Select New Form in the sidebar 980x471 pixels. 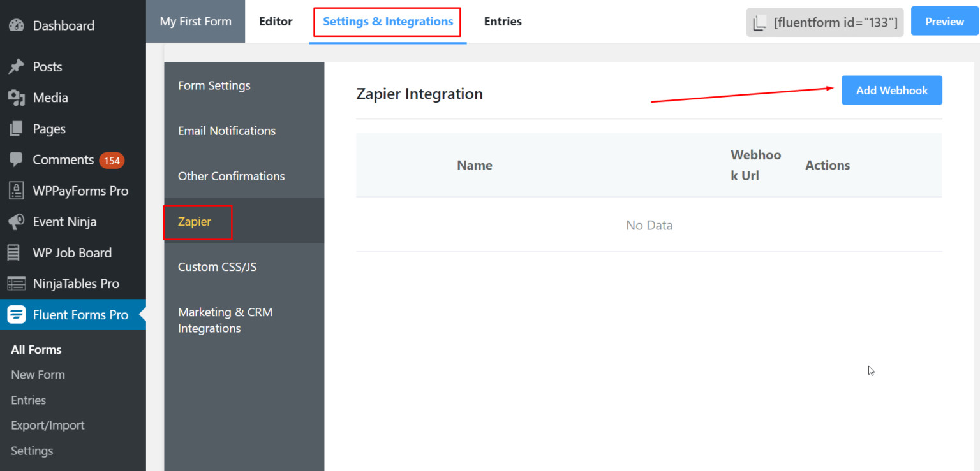(38, 374)
